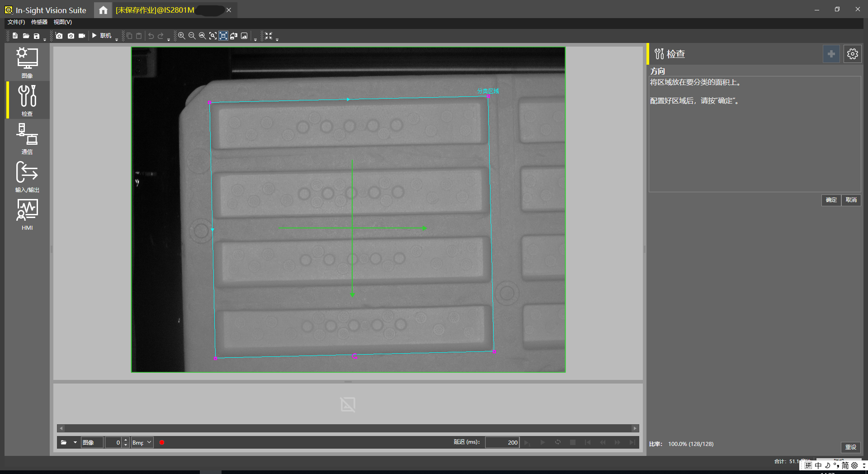Open the IME settings gear icon
The image size is (868, 474).
pyautogui.click(x=854, y=465)
